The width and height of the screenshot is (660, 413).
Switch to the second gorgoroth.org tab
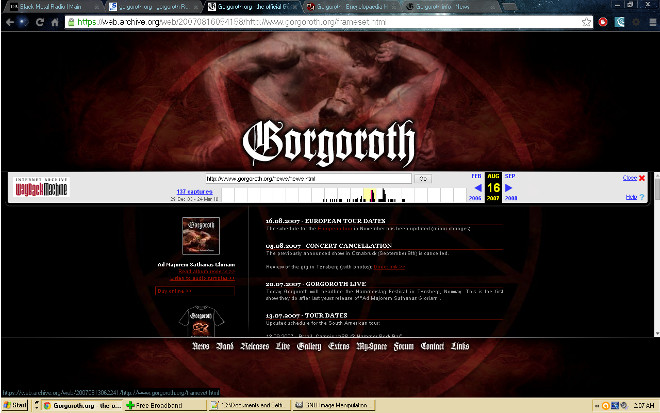pos(153,6)
